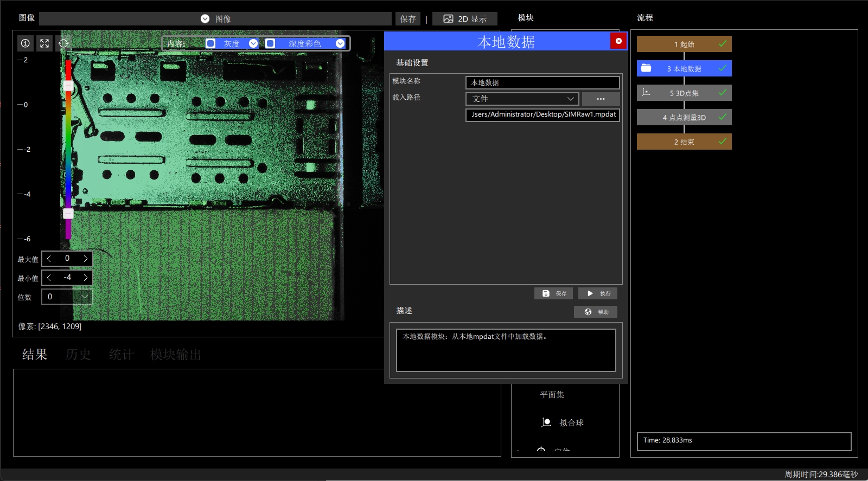This screenshot has width=868, height=481.
Task: Click the save disk icon in dialog
Action: click(546, 293)
